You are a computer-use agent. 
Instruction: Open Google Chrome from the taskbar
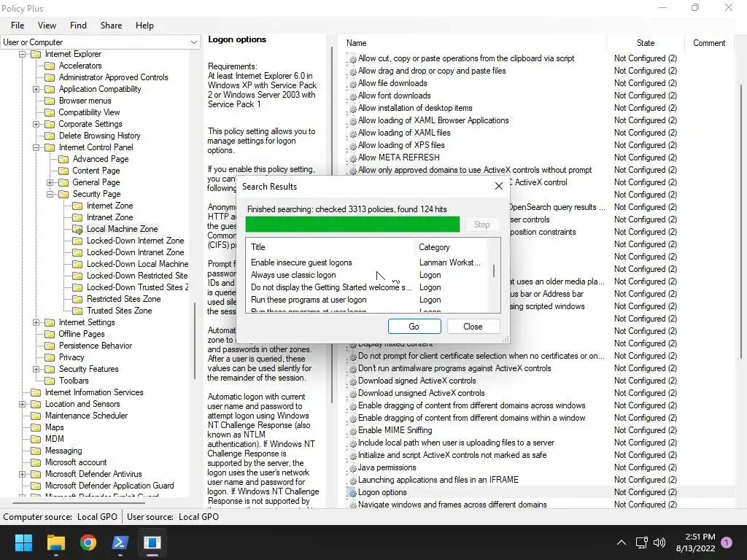click(88, 542)
